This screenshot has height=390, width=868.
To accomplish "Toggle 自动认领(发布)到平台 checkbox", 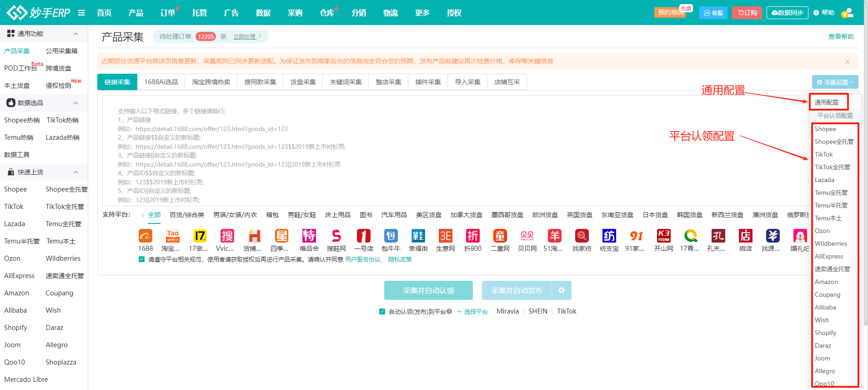I will tap(382, 312).
